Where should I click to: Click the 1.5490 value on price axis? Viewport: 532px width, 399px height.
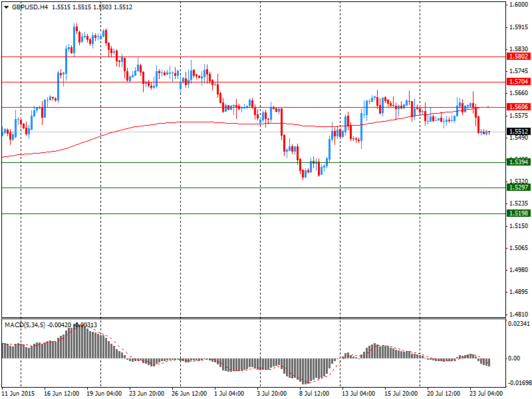click(x=519, y=138)
